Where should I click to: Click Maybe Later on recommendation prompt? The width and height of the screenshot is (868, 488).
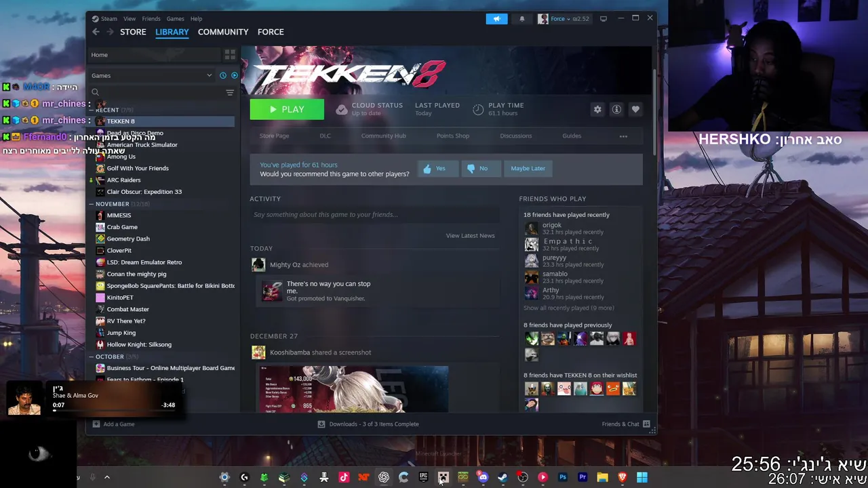(528, 169)
